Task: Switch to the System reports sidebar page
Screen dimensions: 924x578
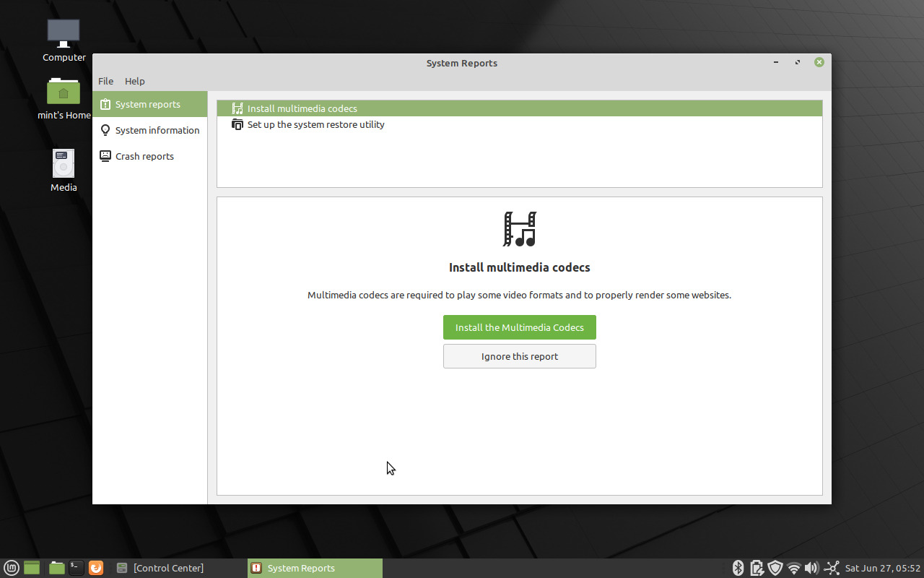Action: 149,104
